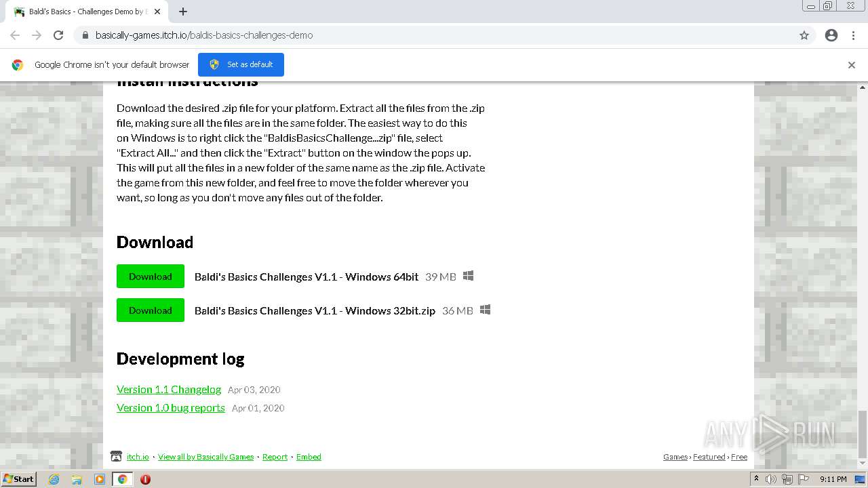The height and width of the screenshot is (488, 868).
Task: Click the 36 MB file size text
Action: [458, 310]
